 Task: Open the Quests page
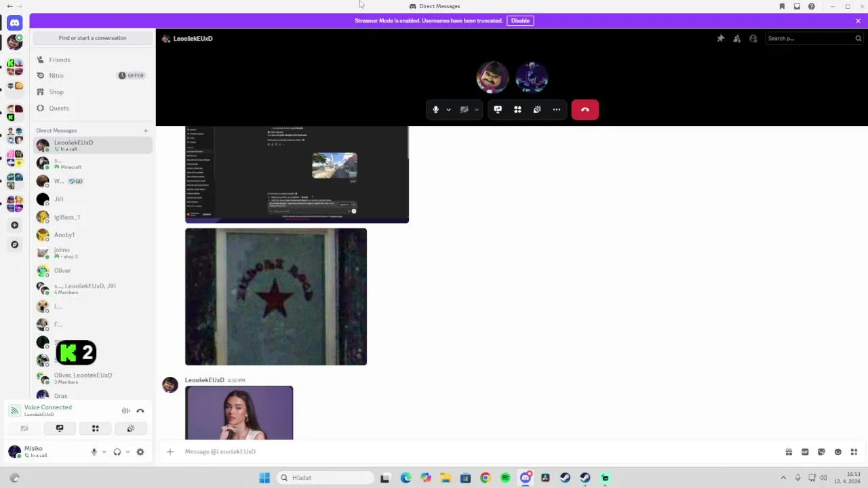(x=92, y=108)
